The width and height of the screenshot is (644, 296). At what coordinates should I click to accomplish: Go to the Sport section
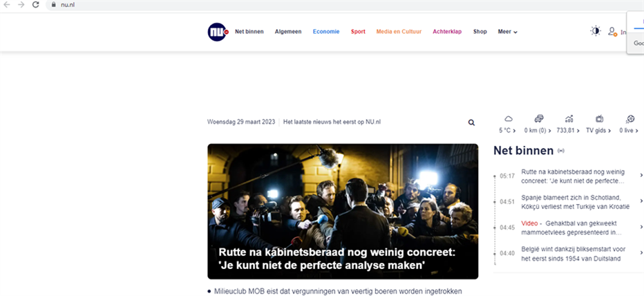358,32
